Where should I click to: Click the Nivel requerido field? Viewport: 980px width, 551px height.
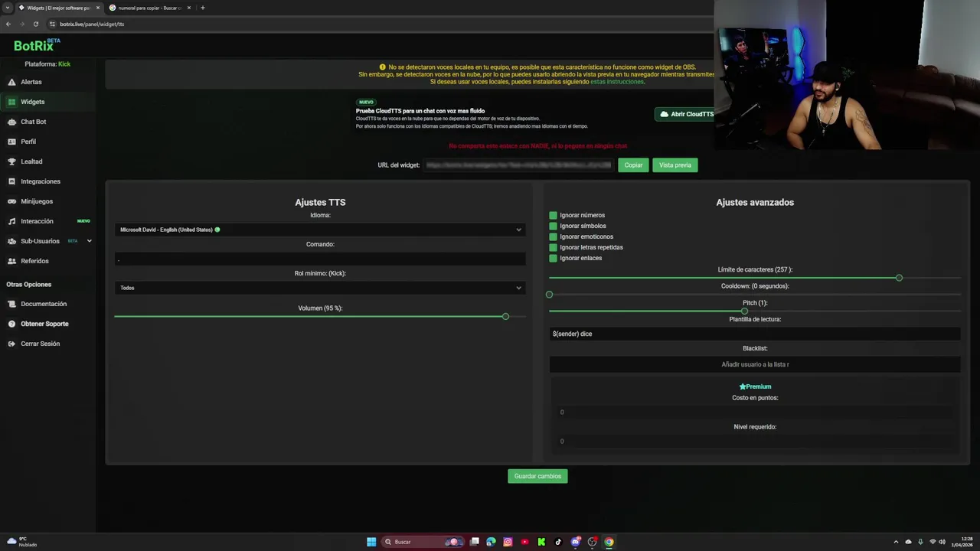click(755, 441)
